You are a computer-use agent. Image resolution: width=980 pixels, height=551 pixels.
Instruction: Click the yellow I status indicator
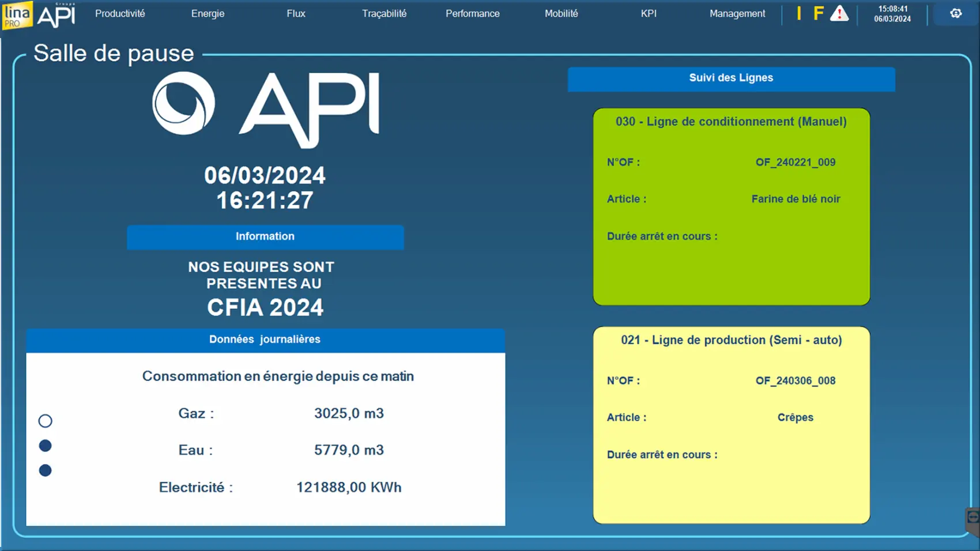click(x=799, y=13)
